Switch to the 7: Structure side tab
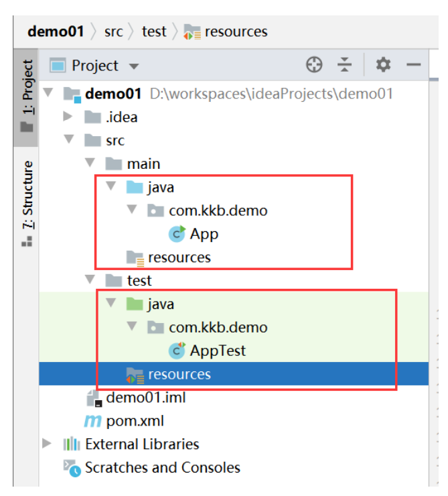The width and height of the screenshot is (448, 496). click(x=27, y=203)
